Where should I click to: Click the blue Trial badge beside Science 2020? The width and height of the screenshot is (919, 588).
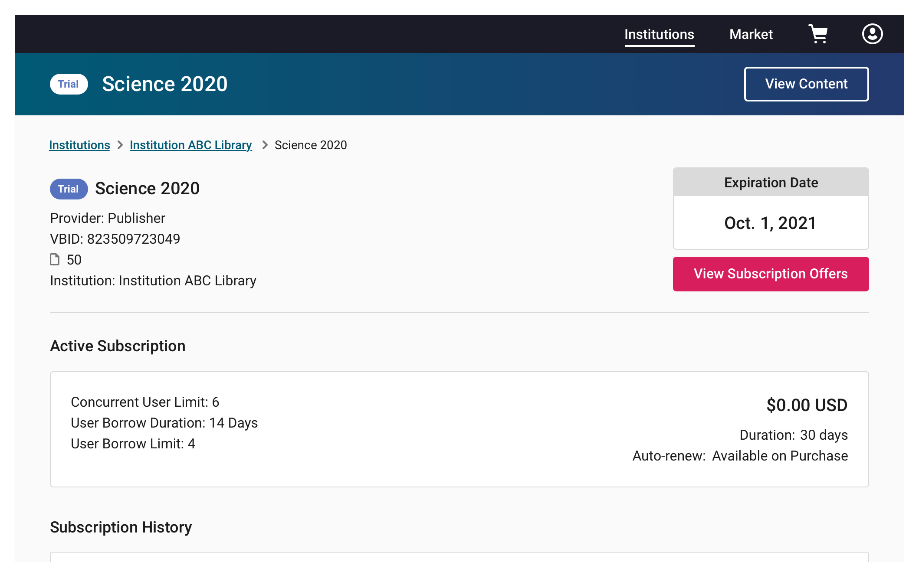(x=69, y=189)
